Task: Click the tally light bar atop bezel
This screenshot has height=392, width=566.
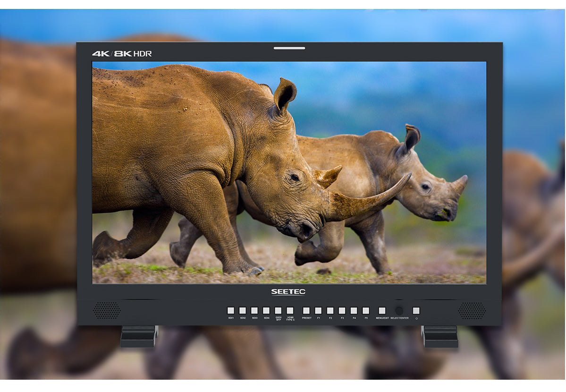Action: (289, 48)
